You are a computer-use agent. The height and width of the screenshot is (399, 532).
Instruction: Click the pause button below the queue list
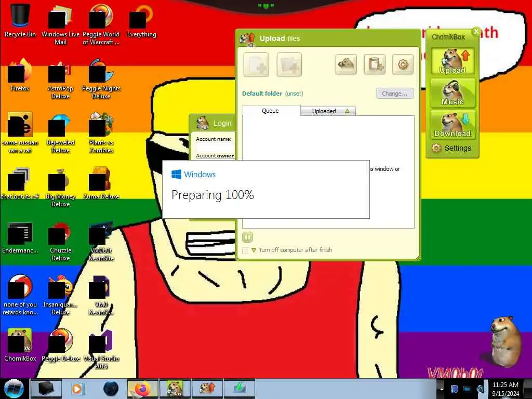[x=248, y=237]
